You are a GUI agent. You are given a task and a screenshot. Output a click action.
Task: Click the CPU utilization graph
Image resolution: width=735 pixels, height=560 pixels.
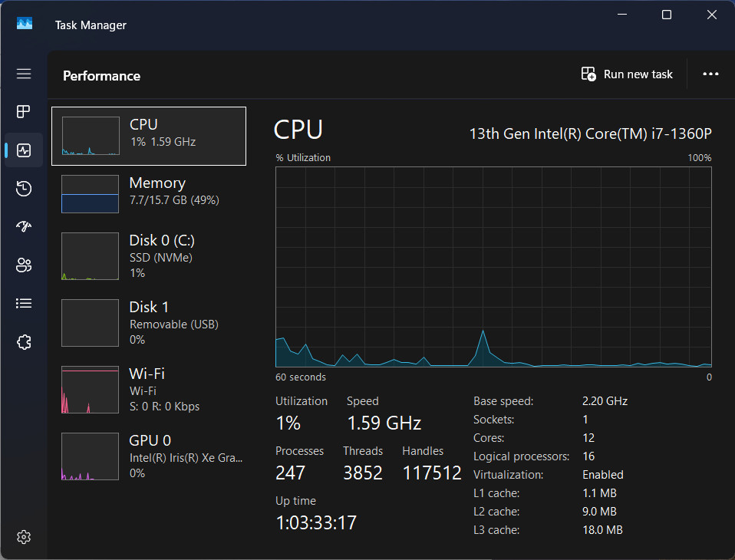(493, 267)
